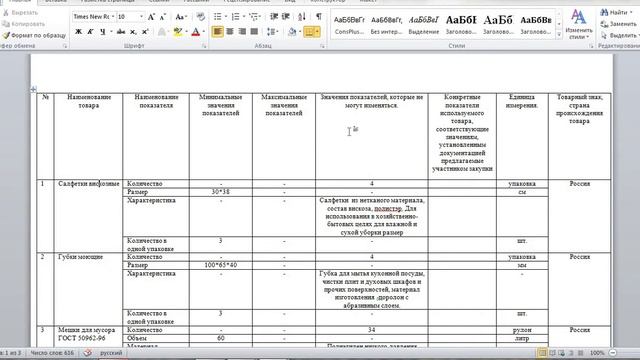Open Styles pane launcher (Стили)
Viewport: 640px width, 360px height.
[x=591, y=46]
